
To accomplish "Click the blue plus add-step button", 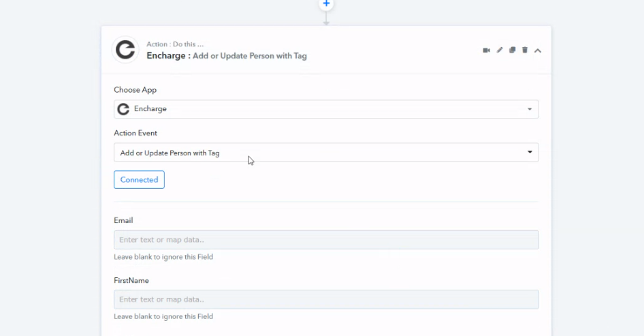I will click(x=326, y=4).
